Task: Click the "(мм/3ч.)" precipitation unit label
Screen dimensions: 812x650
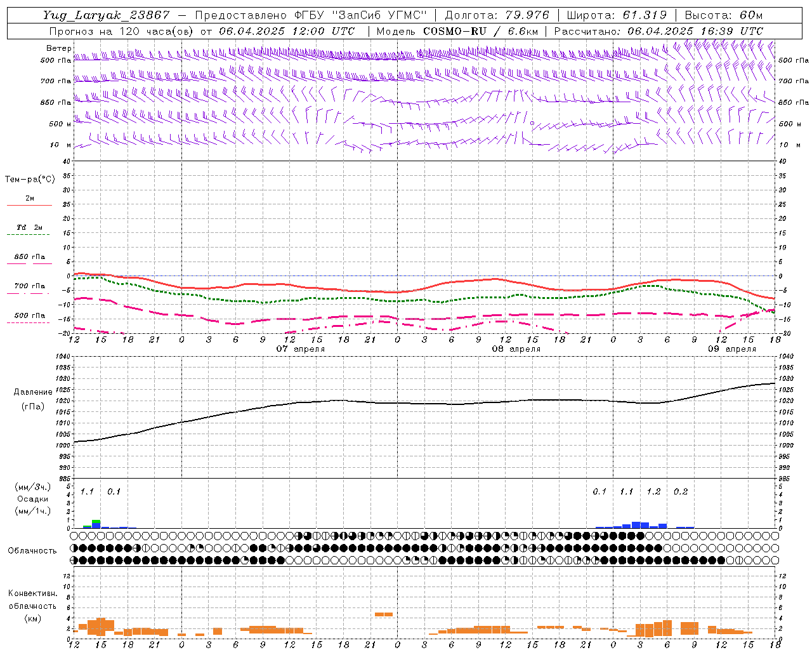Action: [33, 487]
